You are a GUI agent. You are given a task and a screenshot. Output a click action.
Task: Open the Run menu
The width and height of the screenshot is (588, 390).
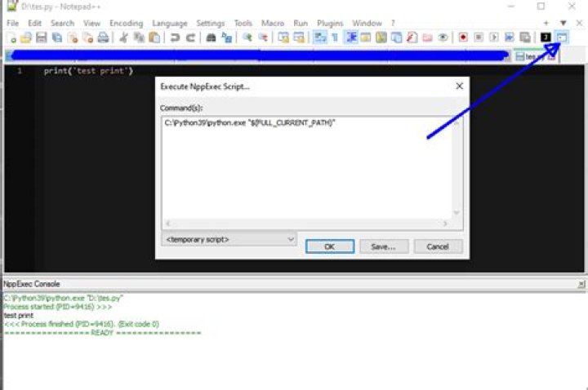301,23
